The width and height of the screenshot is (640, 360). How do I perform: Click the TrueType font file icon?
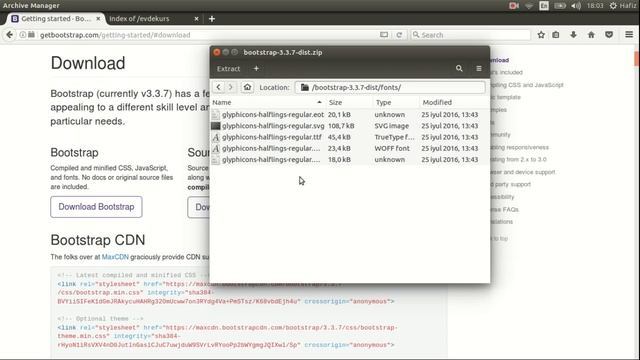[216, 137]
